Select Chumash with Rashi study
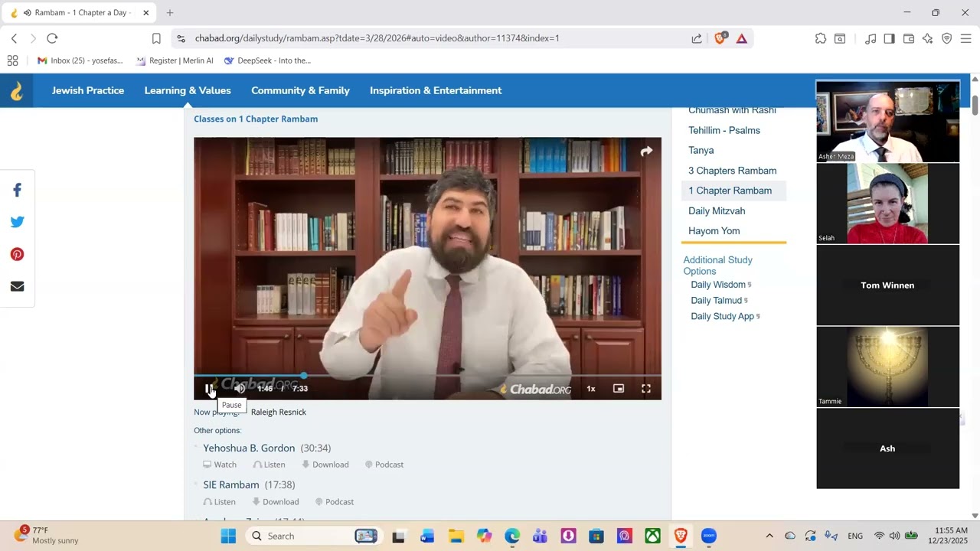980x551 pixels. 732,111
